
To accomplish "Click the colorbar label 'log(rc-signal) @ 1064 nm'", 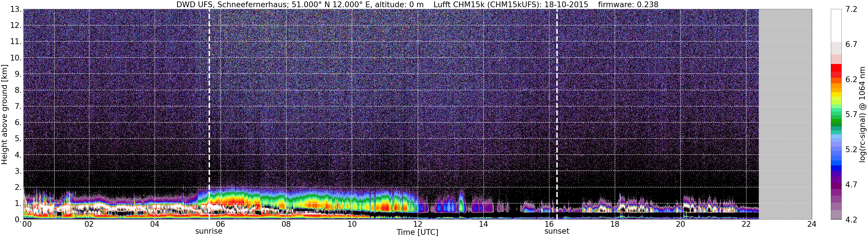I will coord(863,114).
